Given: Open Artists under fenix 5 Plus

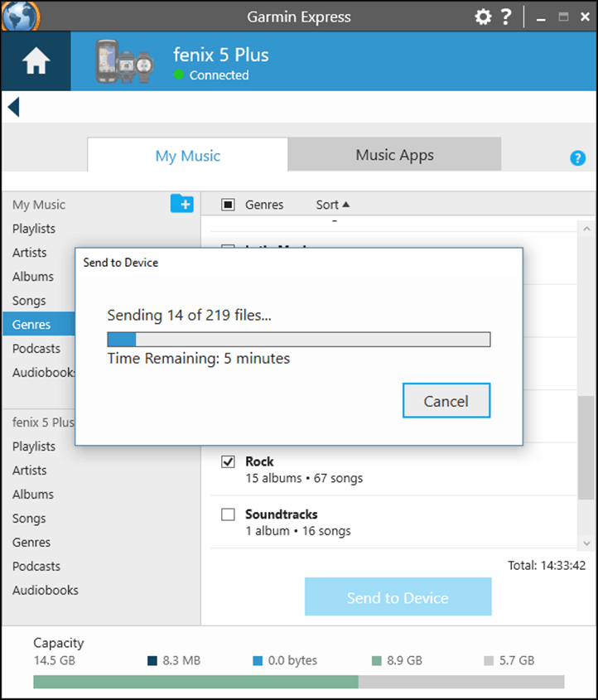Looking at the screenshot, I should (x=30, y=471).
